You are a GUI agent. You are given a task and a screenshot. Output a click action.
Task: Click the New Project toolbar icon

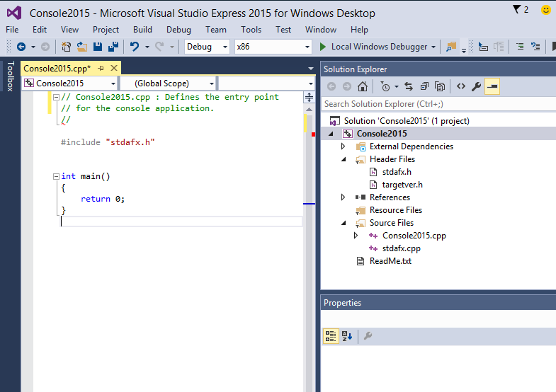pos(66,47)
